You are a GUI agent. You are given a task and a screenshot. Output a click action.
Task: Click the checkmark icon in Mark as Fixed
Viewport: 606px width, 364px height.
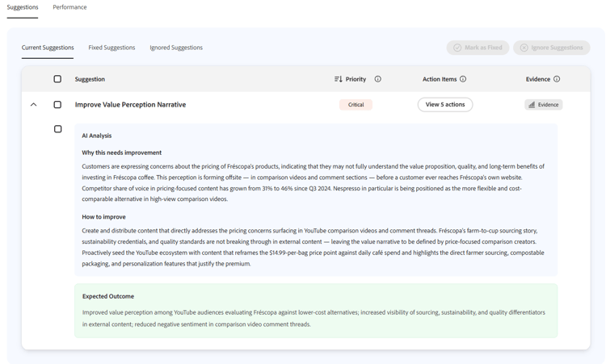(x=457, y=48)
